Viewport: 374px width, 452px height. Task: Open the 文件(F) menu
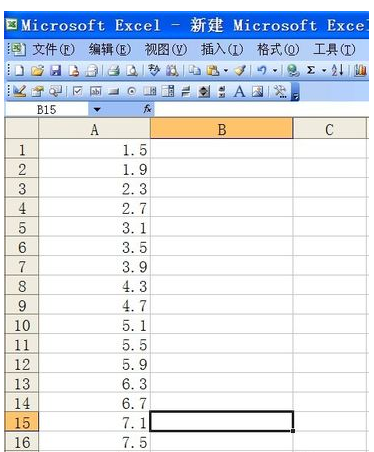(x=53, y=50)
